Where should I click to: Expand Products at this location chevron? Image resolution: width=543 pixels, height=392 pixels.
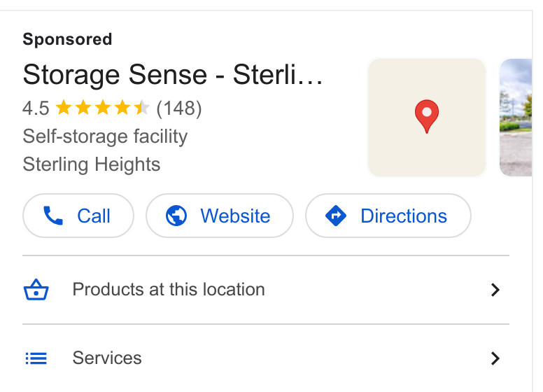tap(495, 290)
